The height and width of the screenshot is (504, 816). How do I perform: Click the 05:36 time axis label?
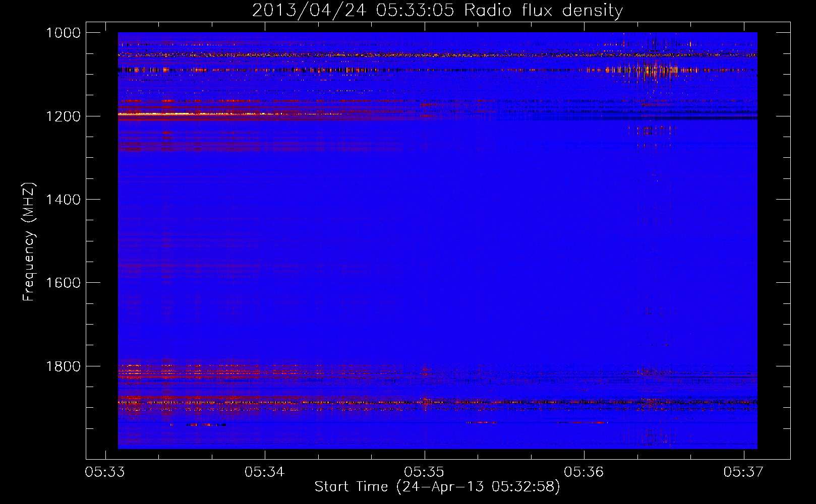click(584, 472)
